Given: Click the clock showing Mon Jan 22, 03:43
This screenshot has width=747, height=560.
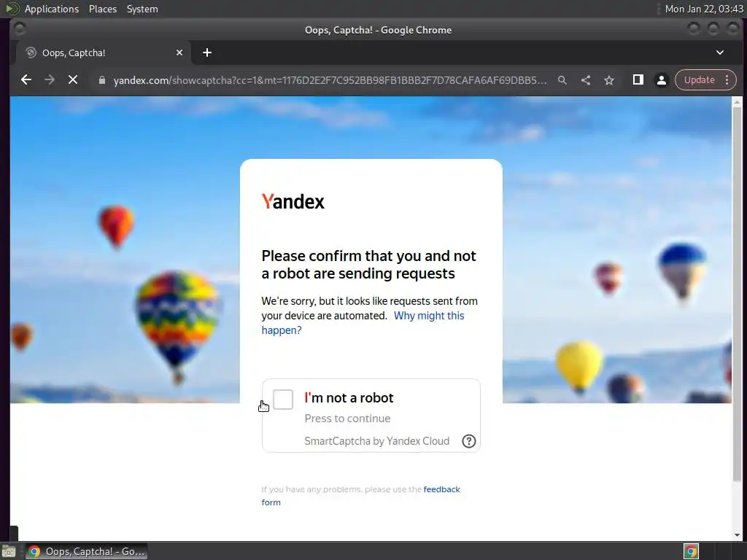Looking at the screenshot, I should pyautogui.click(x=704, y=9).
